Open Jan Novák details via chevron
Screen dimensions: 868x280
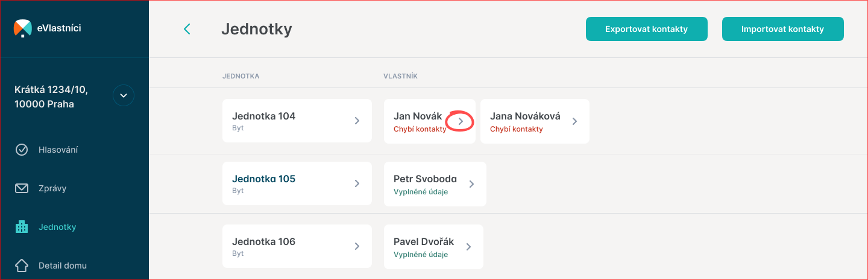click(461, 121)
